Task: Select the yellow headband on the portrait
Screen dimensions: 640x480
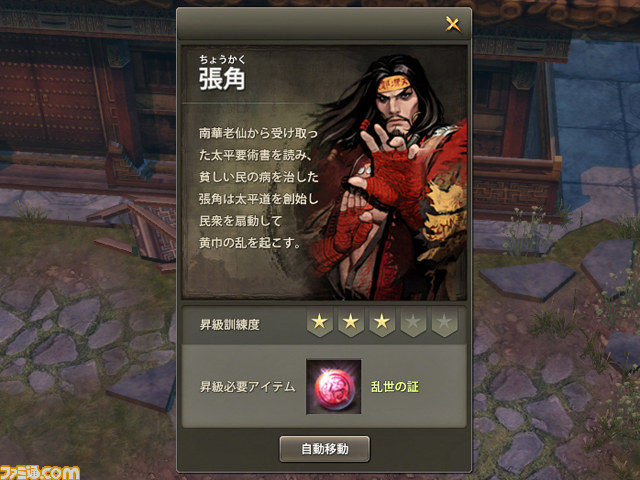Action: [393, 84]
